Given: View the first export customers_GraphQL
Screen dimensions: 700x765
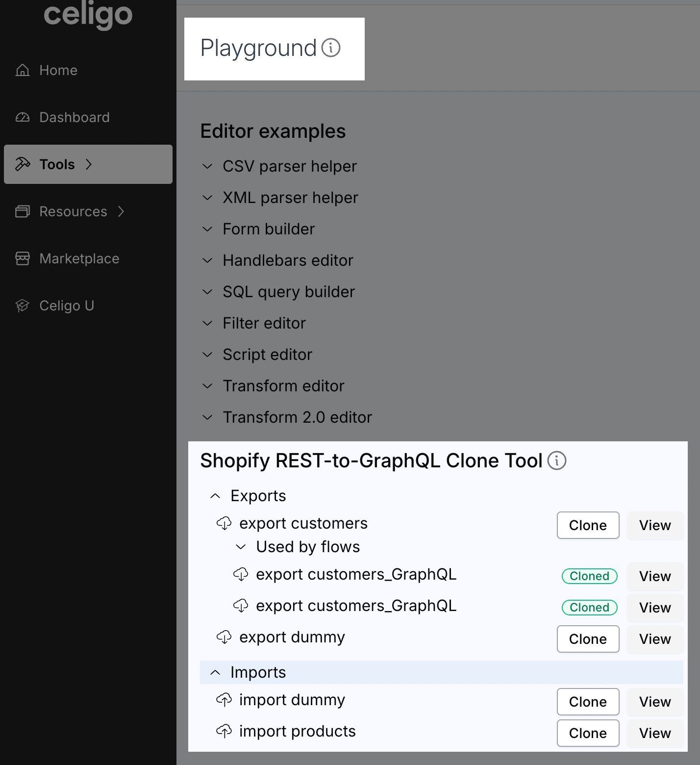Looking at the screenshot, I should [x=655, y=576].
